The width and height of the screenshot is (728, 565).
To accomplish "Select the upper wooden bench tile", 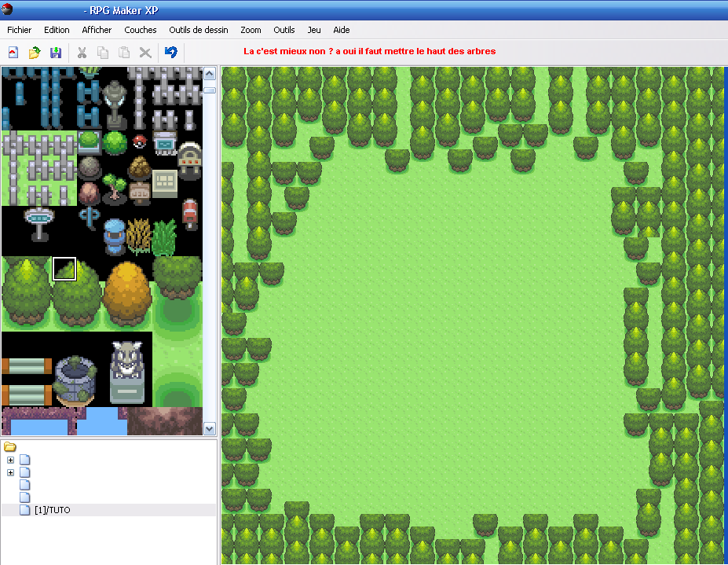I will point(27,365).
